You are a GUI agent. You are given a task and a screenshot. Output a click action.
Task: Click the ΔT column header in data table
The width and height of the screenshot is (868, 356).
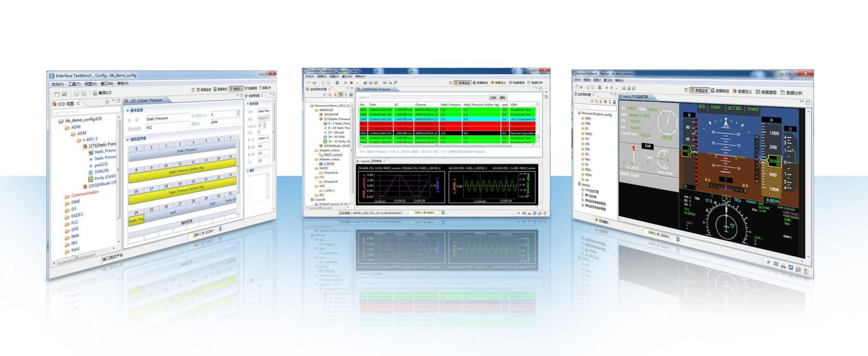click(x=397, y=105)
